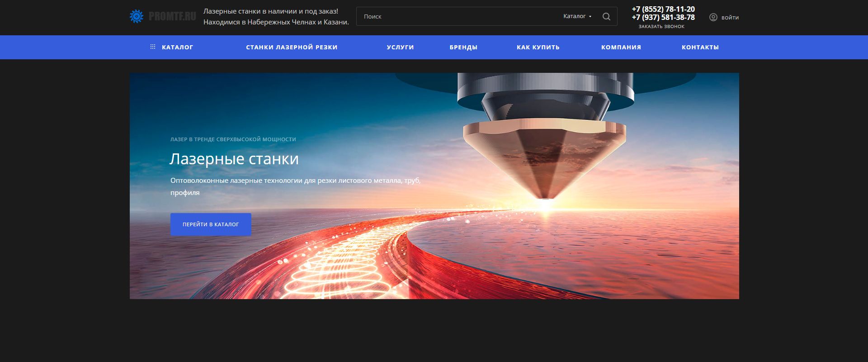Screen dimensions: 868x362
Task: Click phone number +7 (8552) 78-11-20
Action: [663, 9]
